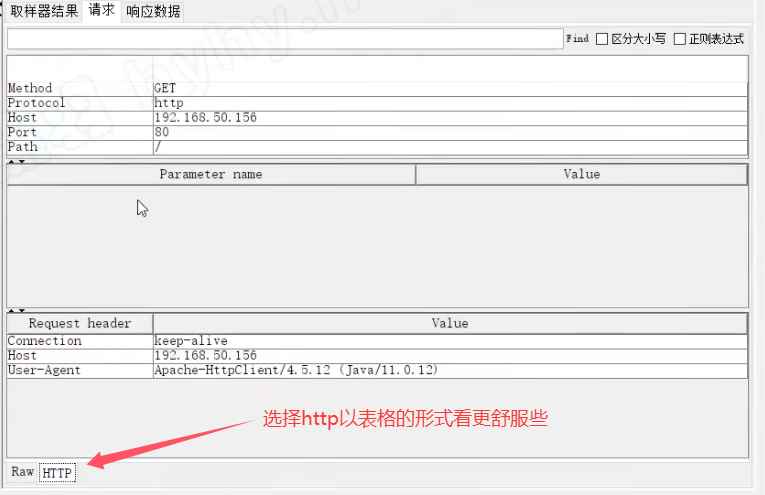This screenshot has height=495, width=765.
Task: Click the search text field
Action: pos(285,39)
